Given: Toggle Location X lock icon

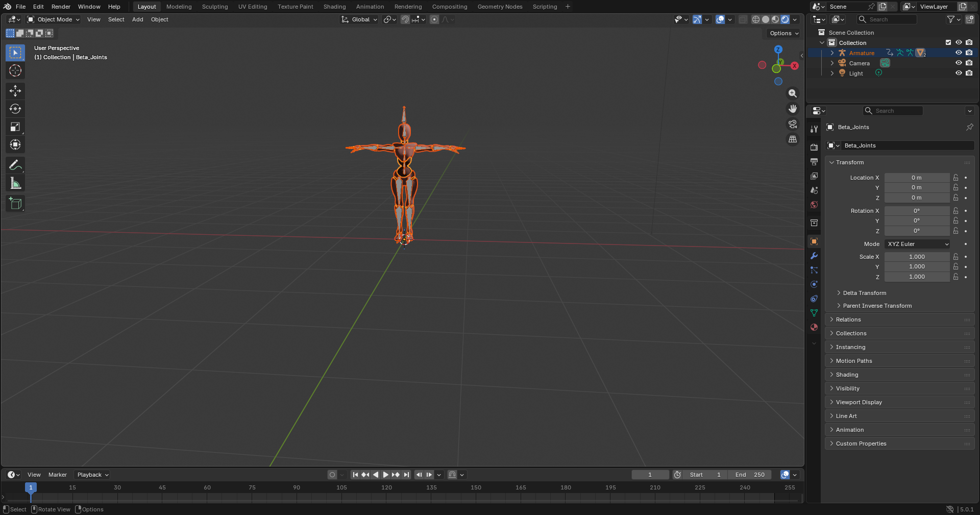Looking at the screenshot, I should pyautogui.click(x=956, y=178).
